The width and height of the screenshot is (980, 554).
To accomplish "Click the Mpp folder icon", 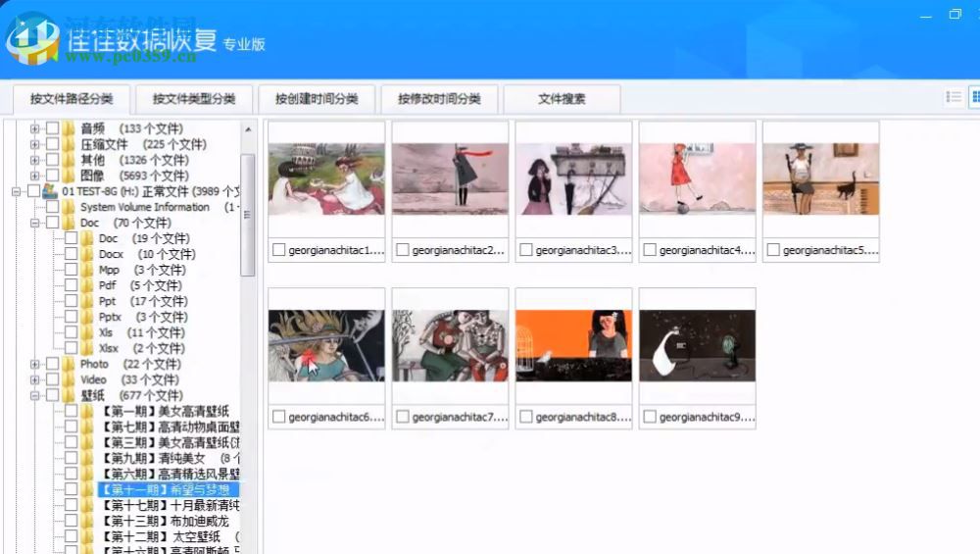I will click(x=87, y=270).
